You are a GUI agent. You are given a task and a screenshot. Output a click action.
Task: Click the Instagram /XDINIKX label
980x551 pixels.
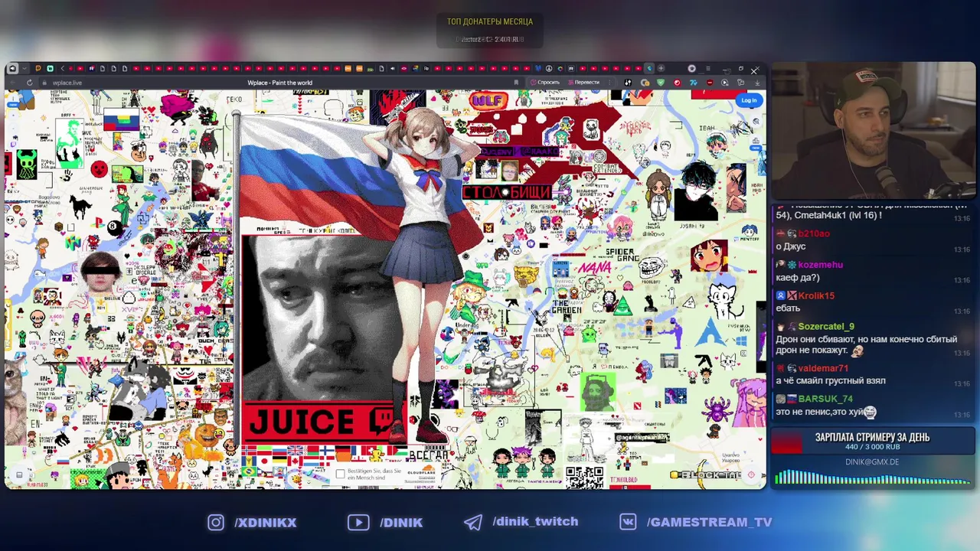pyautogui.click(x=266, y=523)
